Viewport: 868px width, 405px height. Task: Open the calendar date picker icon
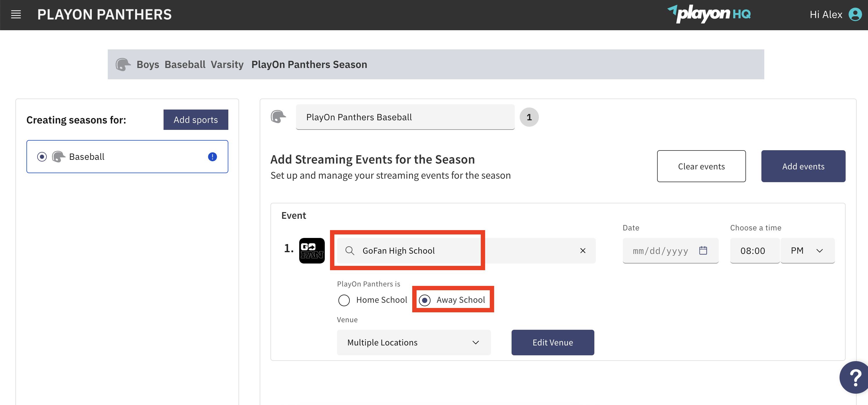[x=704, y=250]
